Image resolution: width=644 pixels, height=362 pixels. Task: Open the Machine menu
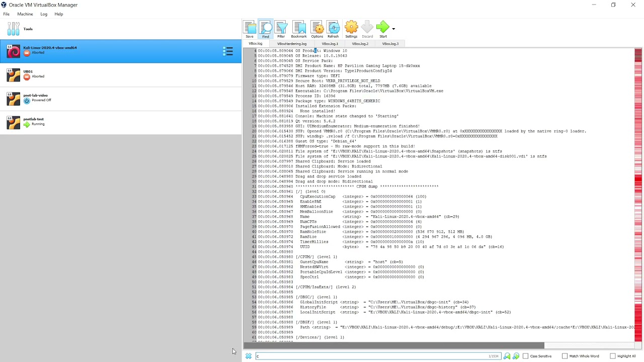[25, 14]
